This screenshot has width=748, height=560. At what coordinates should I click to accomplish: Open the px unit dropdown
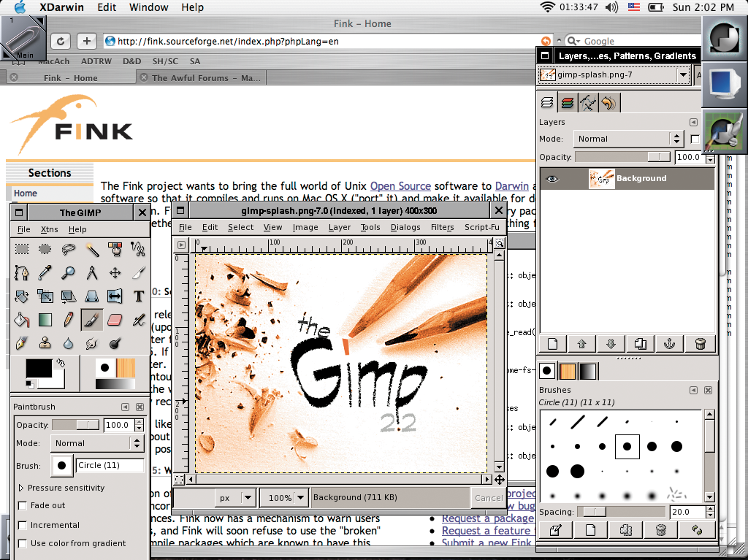pyautogui.click(x=236, y=497)
